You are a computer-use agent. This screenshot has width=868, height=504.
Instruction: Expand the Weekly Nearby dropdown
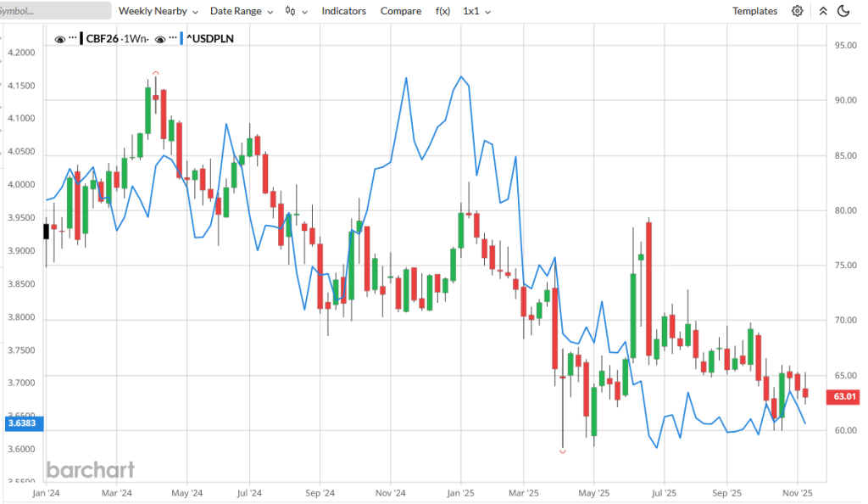[x=158, y=11]
